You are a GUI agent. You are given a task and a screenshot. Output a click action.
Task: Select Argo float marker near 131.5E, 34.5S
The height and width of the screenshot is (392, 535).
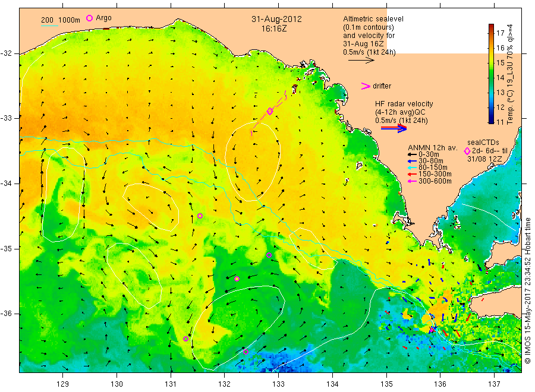(x=200, y=216)
